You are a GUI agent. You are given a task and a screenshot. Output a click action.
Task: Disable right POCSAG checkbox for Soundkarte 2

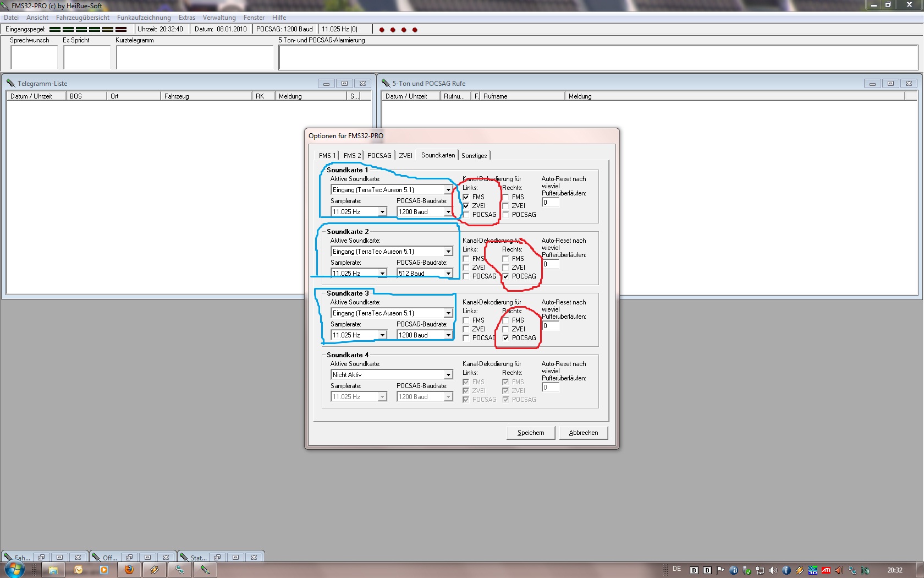pyautogui.click(x=505, y=276)
